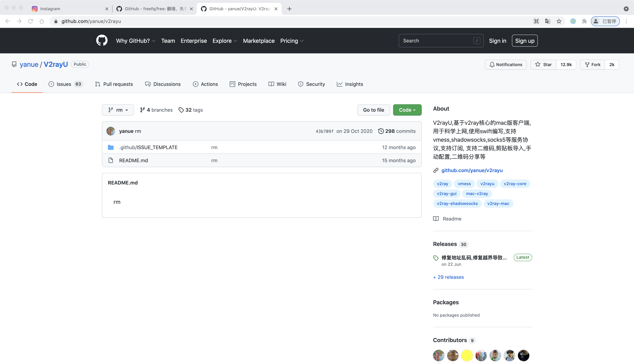Open the green Code dropdown button
This screenshot has width=634, height=364.
[407, 110]
